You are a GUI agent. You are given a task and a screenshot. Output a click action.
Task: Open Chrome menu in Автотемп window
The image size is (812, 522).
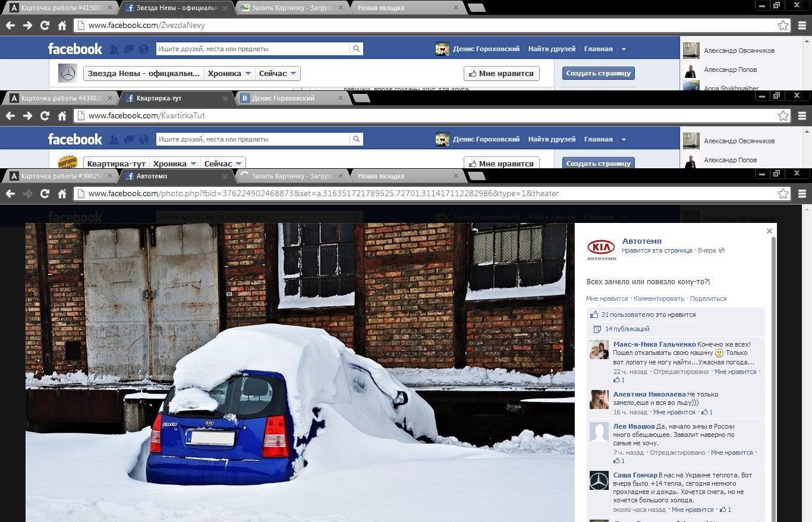pos(802,194)
